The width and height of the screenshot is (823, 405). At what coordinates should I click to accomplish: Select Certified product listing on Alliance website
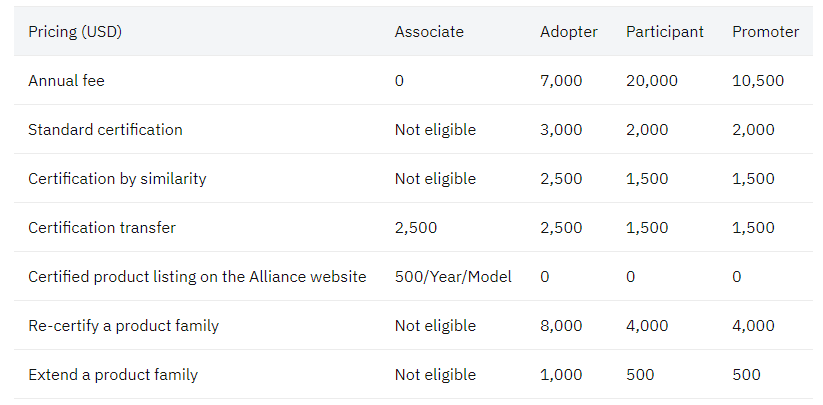tap(197, 276)
